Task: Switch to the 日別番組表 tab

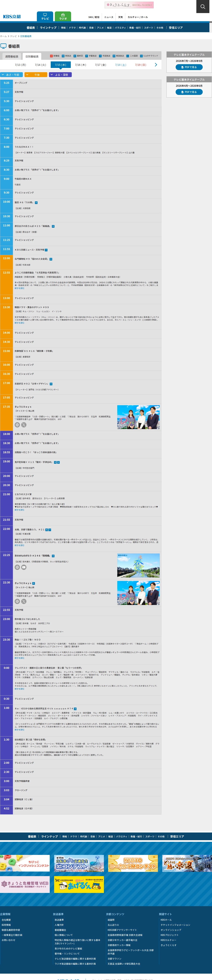Action: pos(32,56)
